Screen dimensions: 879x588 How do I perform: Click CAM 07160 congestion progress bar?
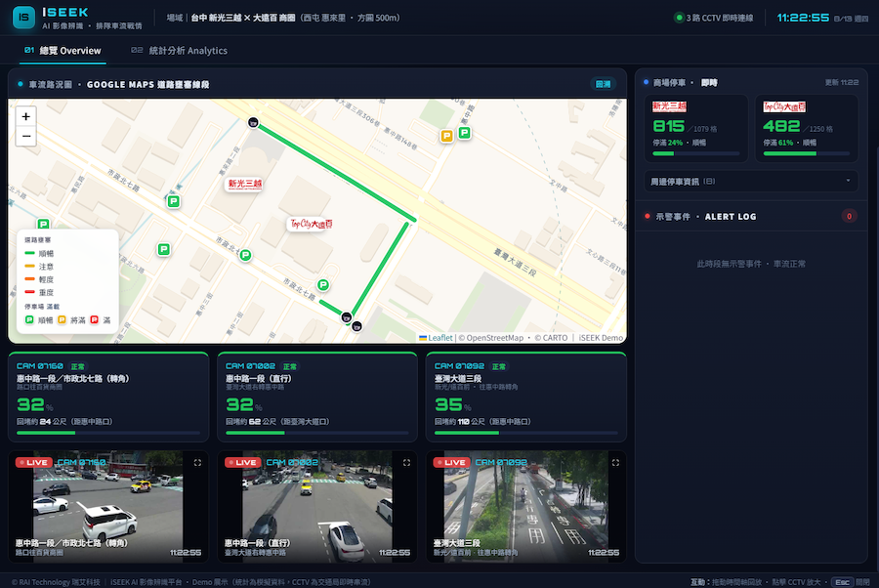(108, 433)
